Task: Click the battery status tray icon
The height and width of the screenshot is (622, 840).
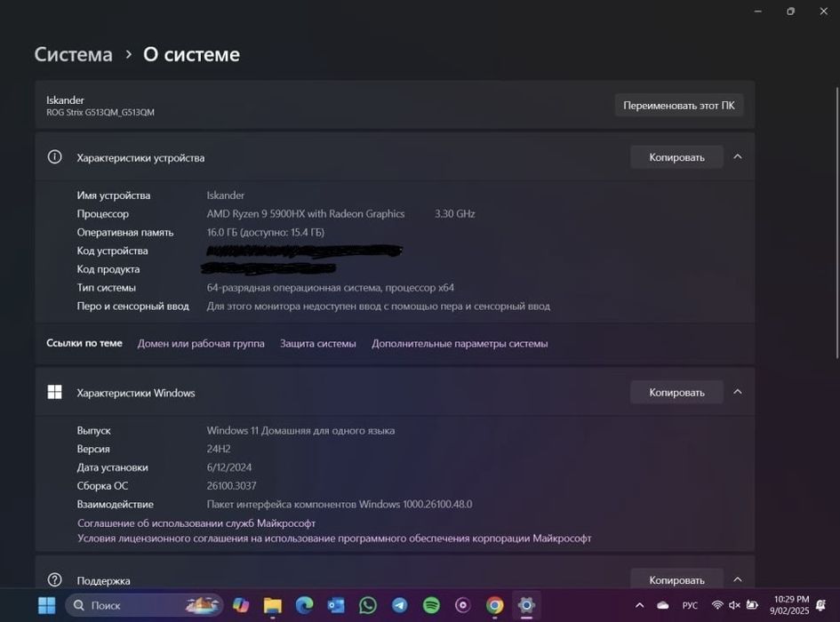Action: (x=752, y=605)
